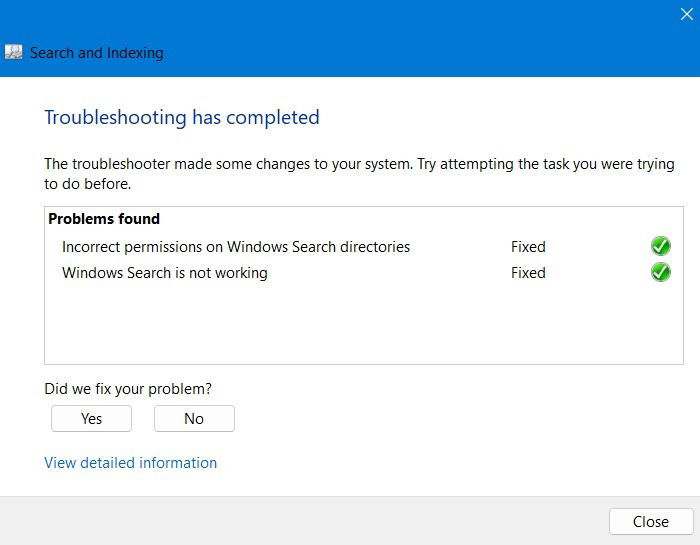Open View detailed information link
Screen dimensions: 700x545
130,463
